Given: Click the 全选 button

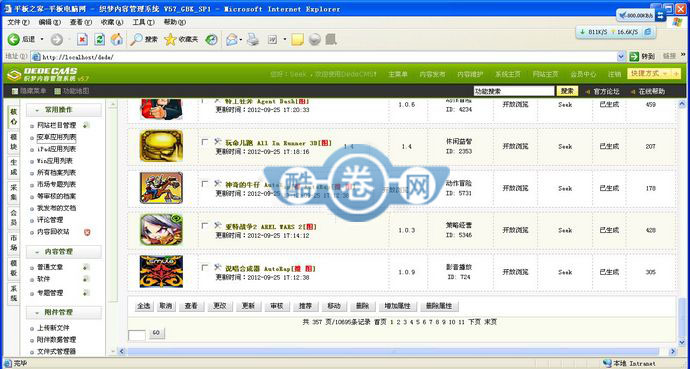Looking at the screenshot, I should [144, 306].
